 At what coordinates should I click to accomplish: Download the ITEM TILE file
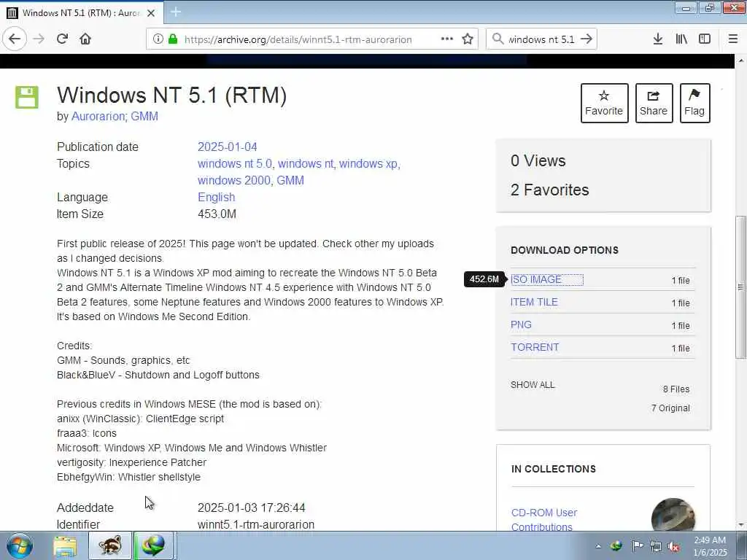pyautogui.click(x=534, y=302)
